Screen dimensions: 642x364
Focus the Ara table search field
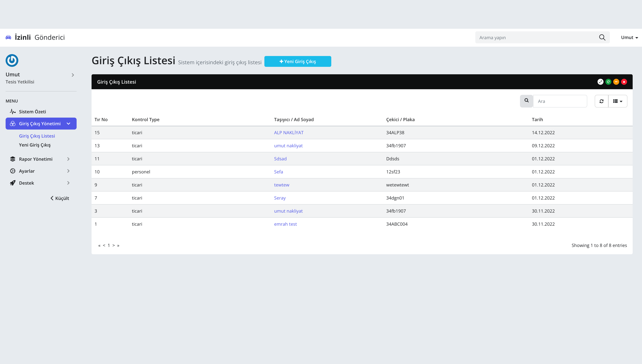pyautogui.click(x=560, y=101)
